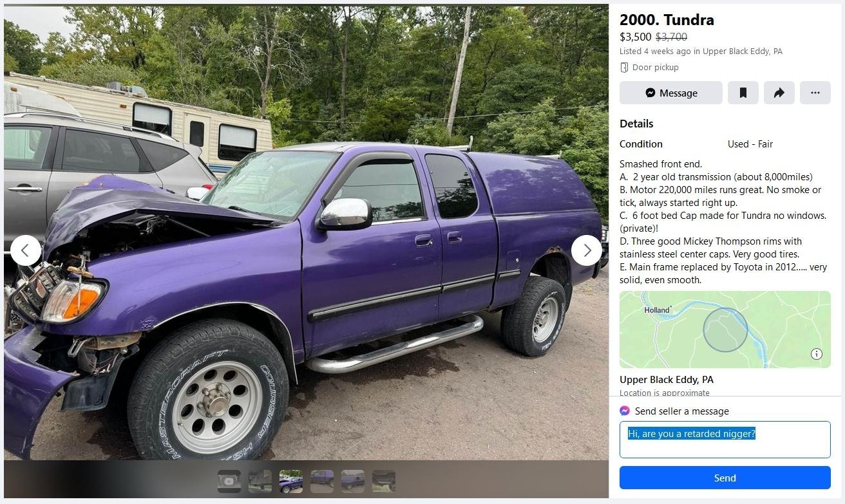The width and height of the screenshot is (845, 504).
Task: Focus the seller message text field
Action: [x=725, y=440]
